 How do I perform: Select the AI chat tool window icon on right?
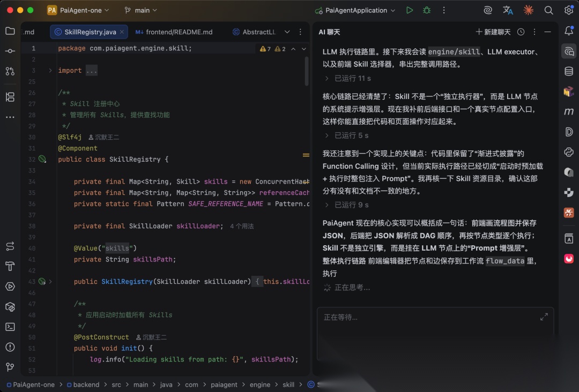point(569,51)
